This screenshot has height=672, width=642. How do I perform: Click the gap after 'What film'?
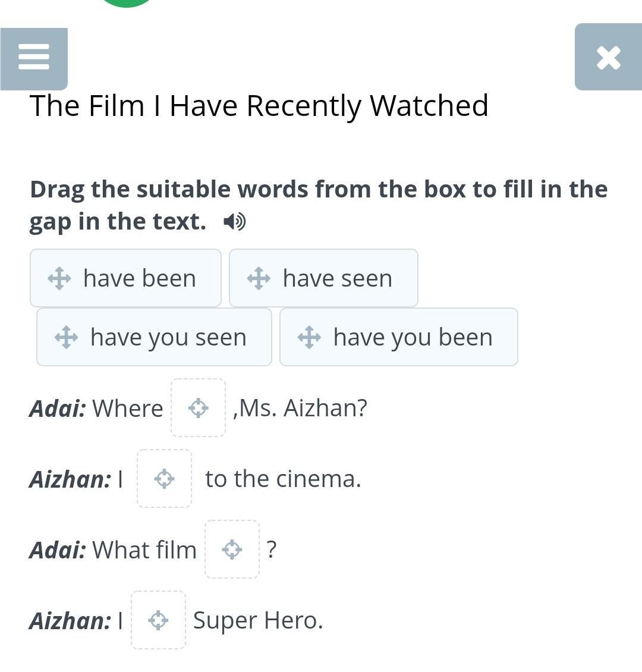coord(232,549)
